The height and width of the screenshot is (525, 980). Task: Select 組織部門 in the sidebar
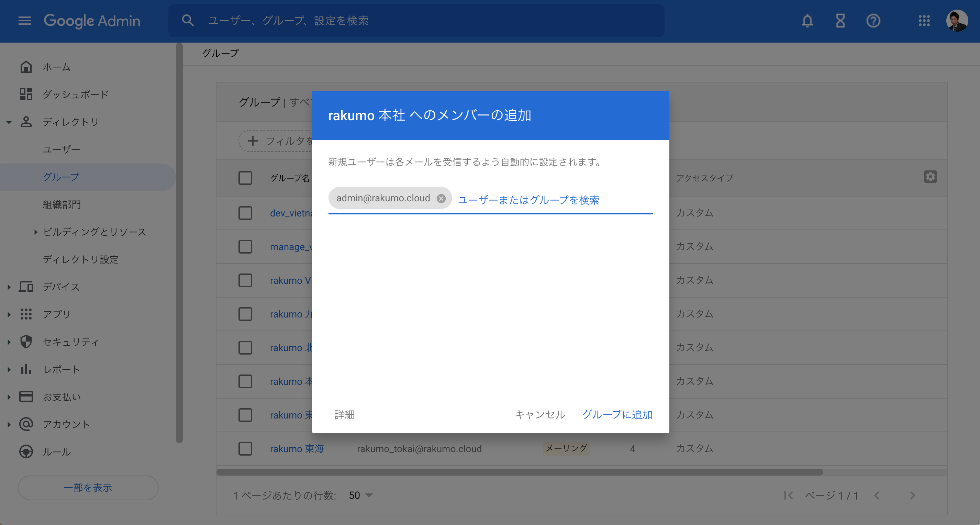(62, 204)
